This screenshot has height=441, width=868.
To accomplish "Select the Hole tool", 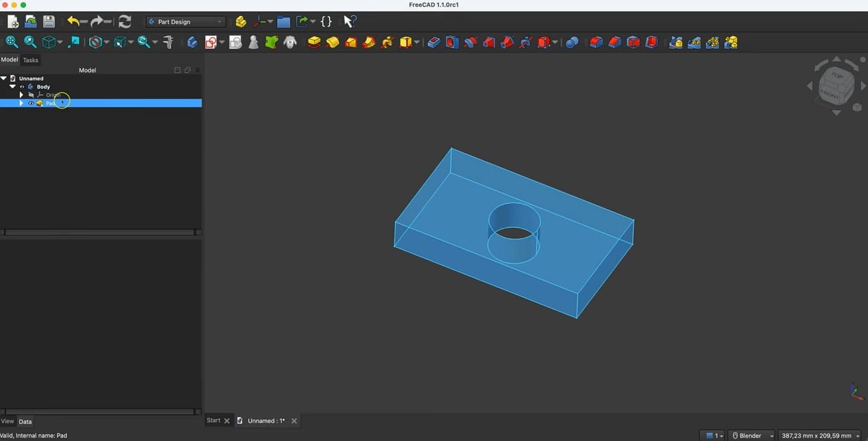I will [x=451, y=42].
